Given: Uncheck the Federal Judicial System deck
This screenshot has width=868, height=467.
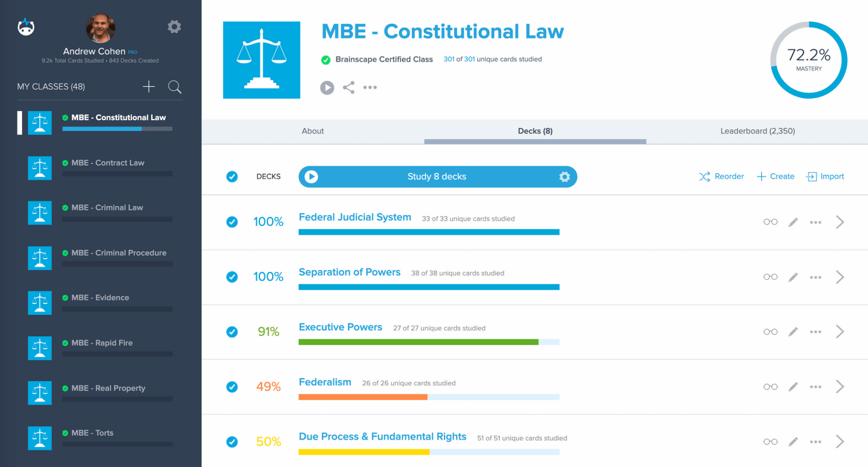Looking at the screenshot, I should coord(232,222).
